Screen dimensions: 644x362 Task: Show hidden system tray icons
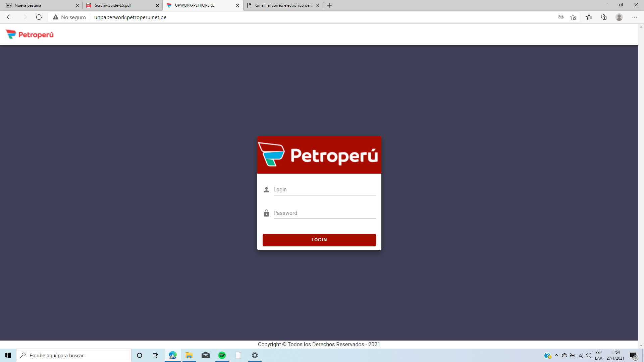tap(556, 355)
